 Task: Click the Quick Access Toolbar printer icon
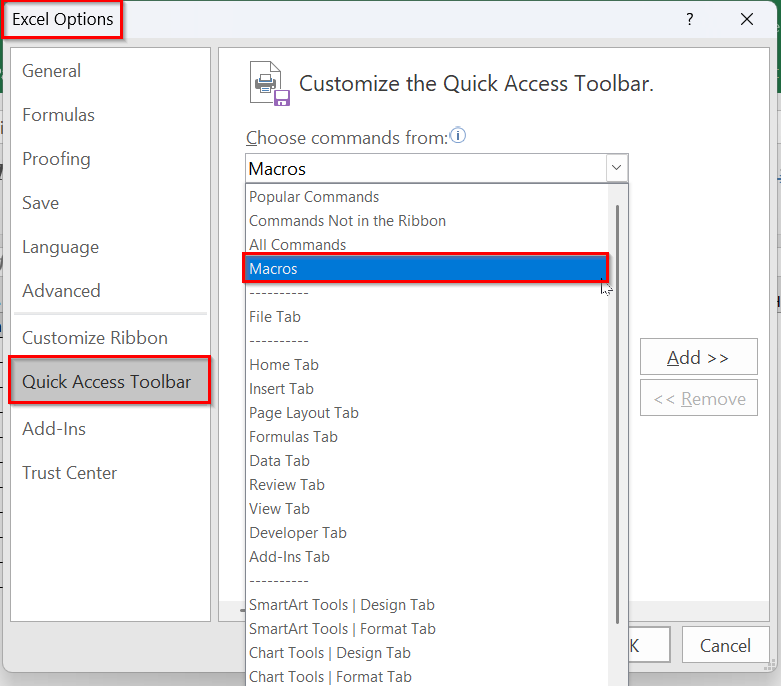pyautogui.click(x=269, y=84)
